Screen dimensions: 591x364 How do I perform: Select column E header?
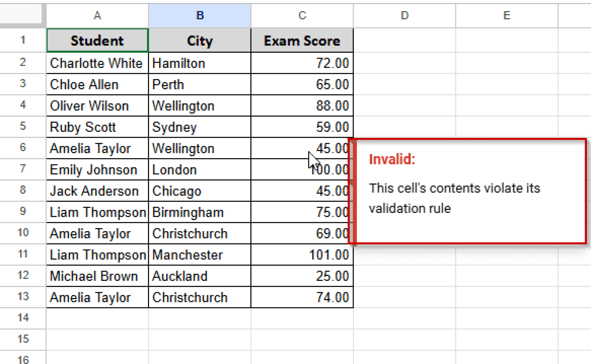(506, 16)
